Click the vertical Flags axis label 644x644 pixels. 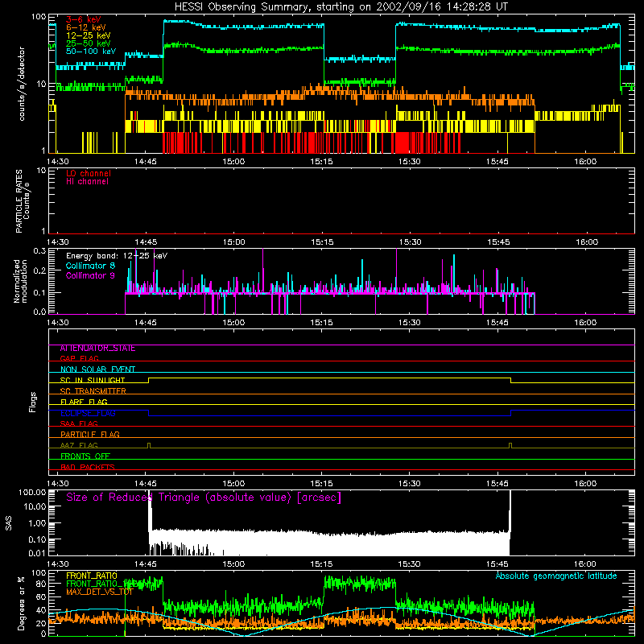32,402
